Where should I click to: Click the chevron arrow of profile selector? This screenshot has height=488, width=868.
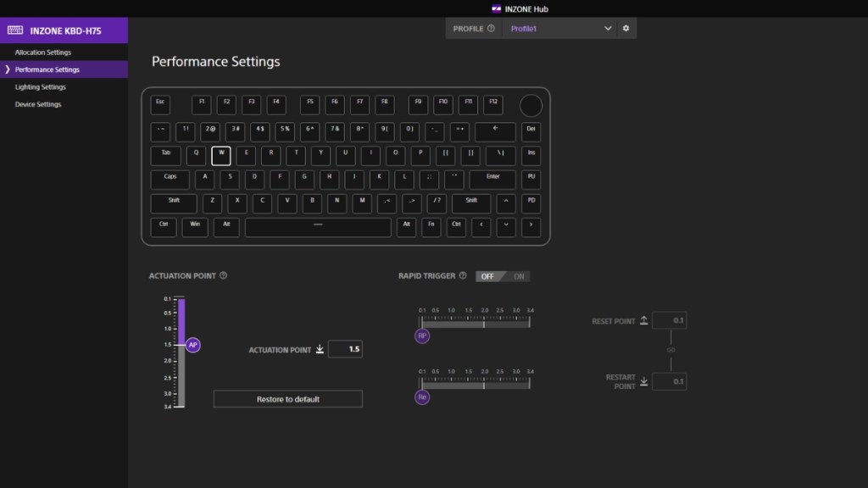(608, 28)
